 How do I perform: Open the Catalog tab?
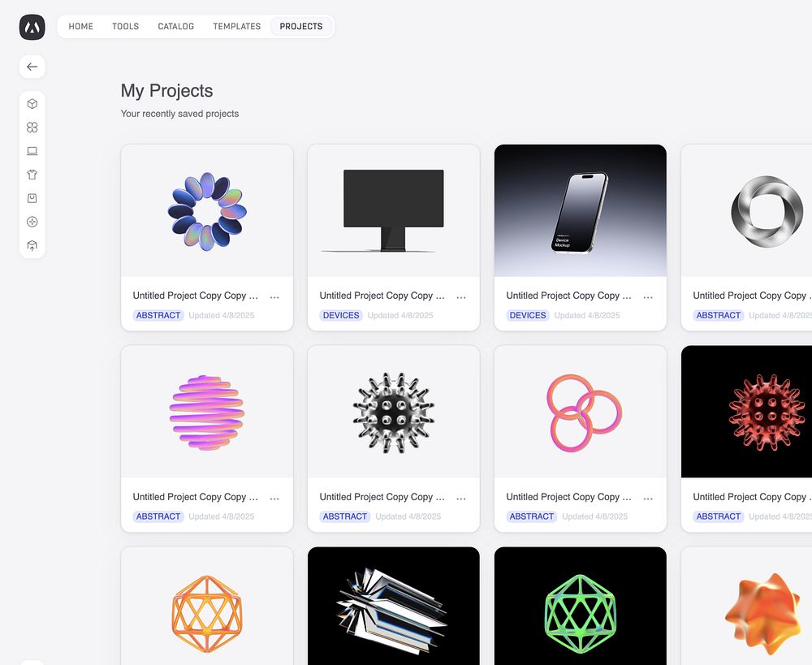tap(176, 27)
